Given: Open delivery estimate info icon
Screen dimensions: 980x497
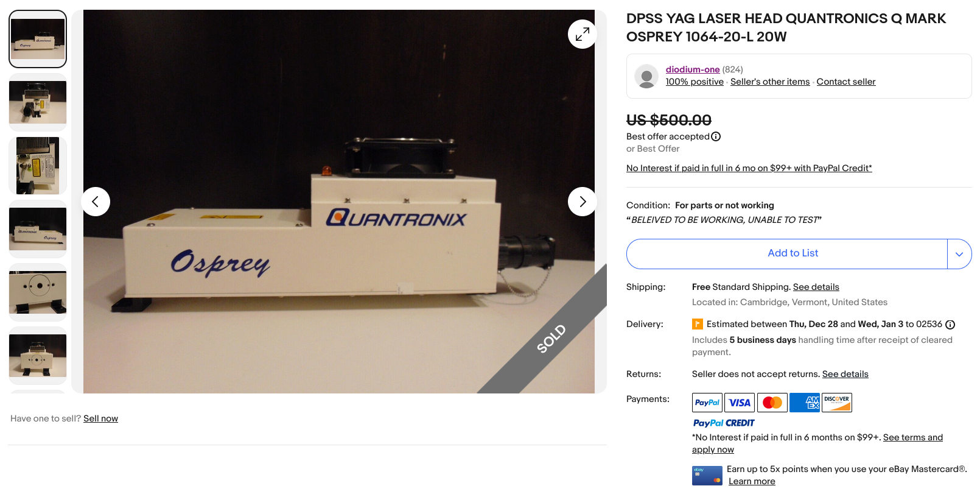Looking at the screenshot, I should pyautogui.click(x=950, y=325).
